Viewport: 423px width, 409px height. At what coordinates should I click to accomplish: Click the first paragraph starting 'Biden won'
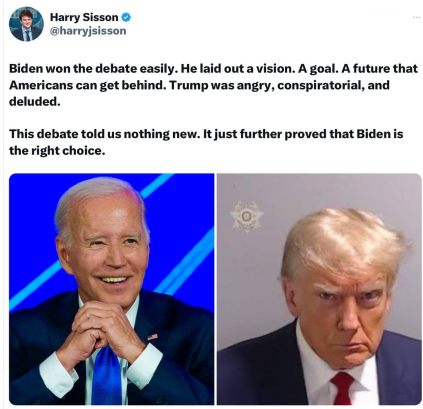coord(213,85)
